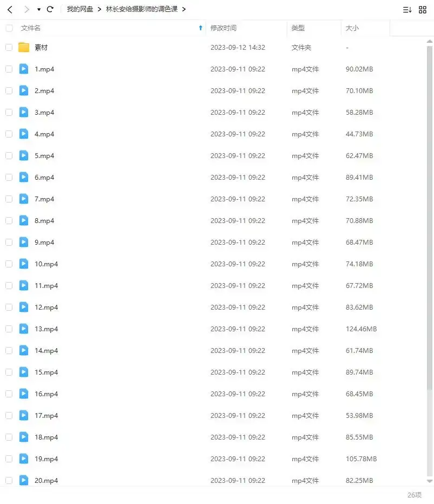434x504 pixels.
Task: Open the sort order options icon
Action: (407, 10)
